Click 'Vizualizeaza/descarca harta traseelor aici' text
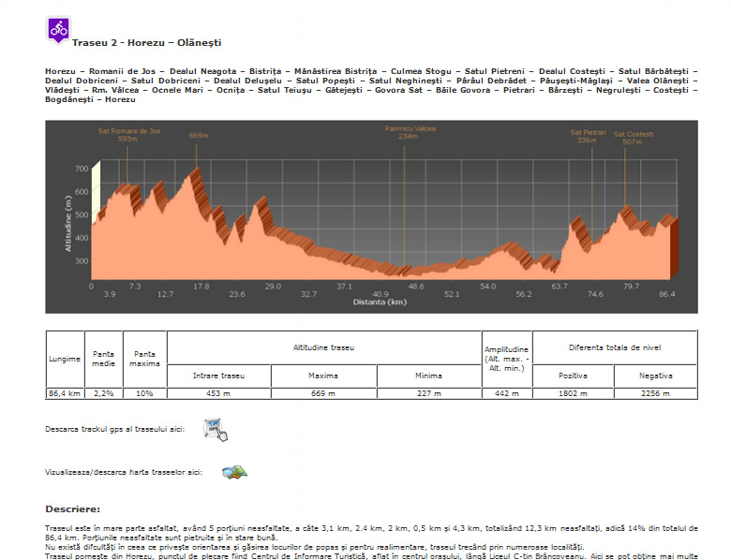Viewport: 731px width, 560px height. click(124, 472)
